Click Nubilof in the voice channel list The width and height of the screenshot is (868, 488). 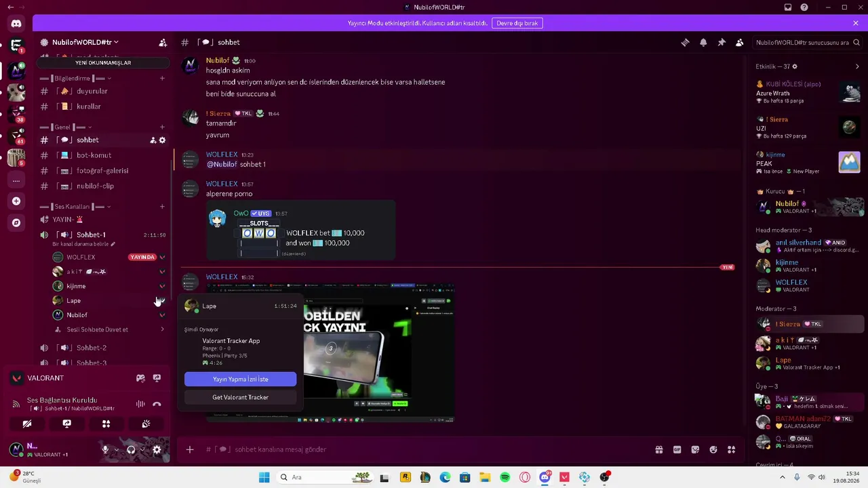[77, 315]
